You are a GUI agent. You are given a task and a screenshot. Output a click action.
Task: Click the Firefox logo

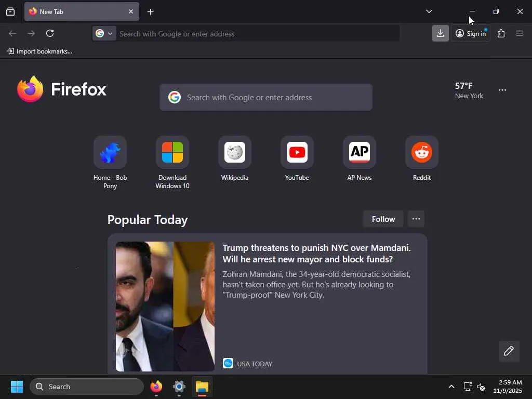(x=61, y=89)
